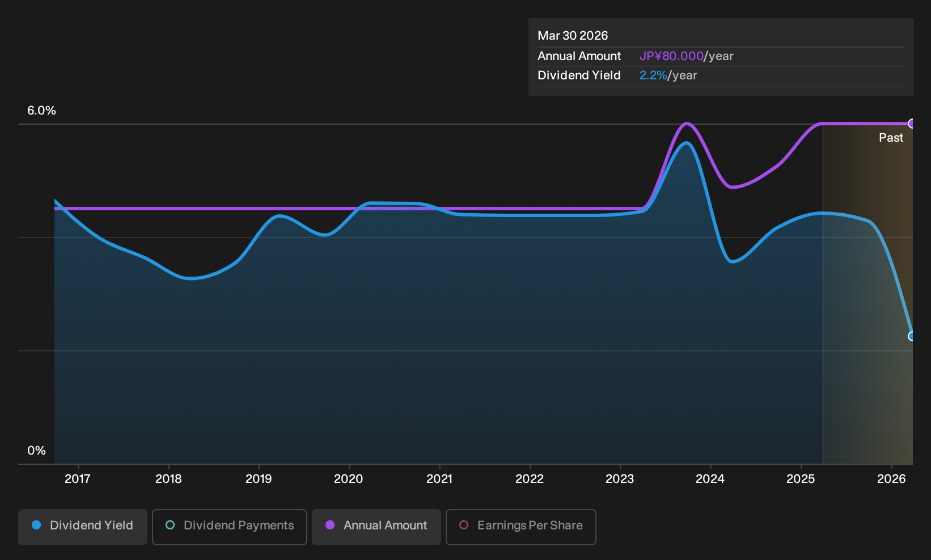Screen dimensions: 931x560
Task: Click the 2017 x-axis label
Action: tap(78, 479)
